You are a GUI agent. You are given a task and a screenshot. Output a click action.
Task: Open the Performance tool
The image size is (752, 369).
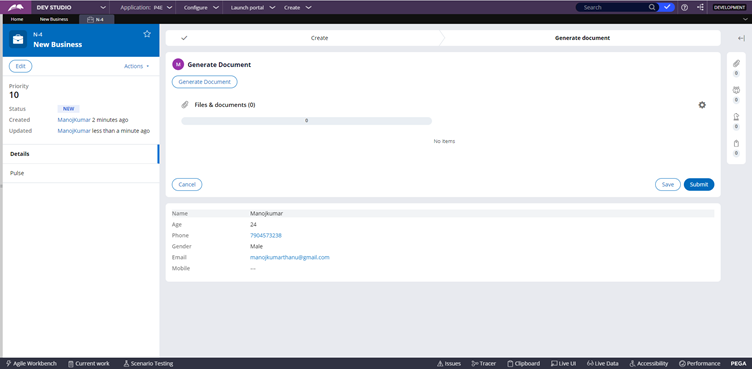coord(700,364)
